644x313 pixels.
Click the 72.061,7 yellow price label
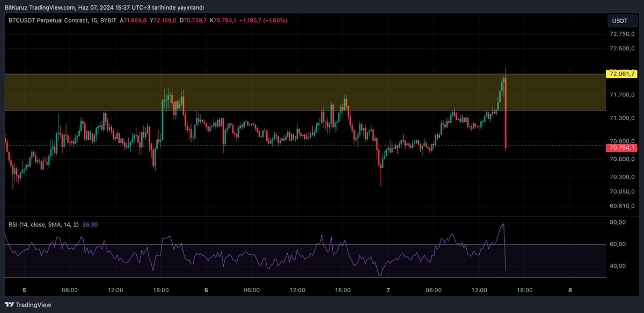tap(621, 74)
